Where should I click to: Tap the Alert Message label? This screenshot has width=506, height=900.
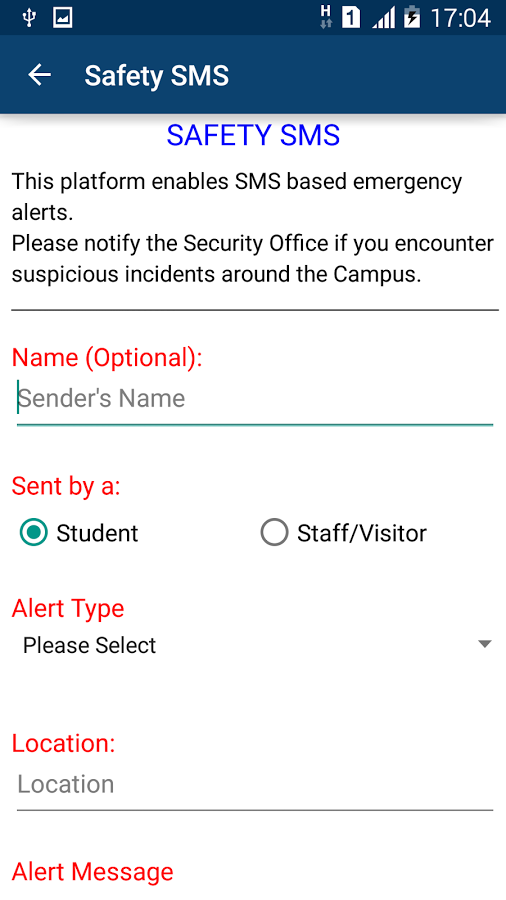pyautogui.click(x=92, y=871)
